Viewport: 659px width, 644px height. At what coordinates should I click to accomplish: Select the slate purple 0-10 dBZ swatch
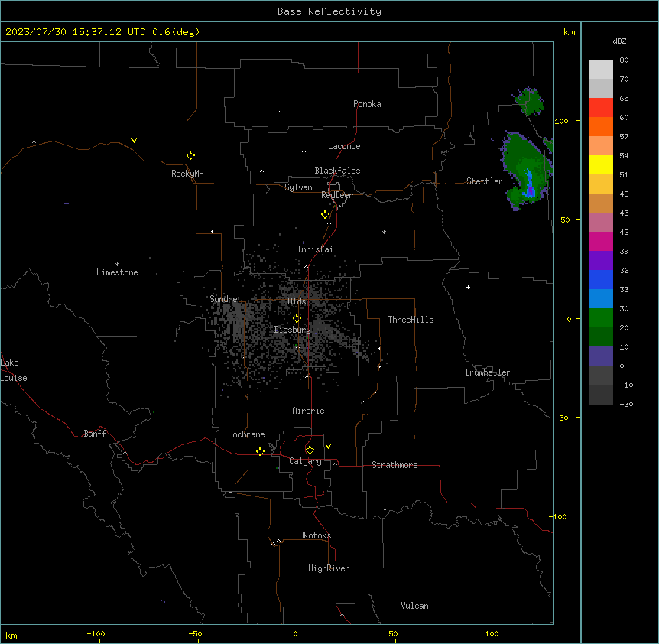[601, 356]
